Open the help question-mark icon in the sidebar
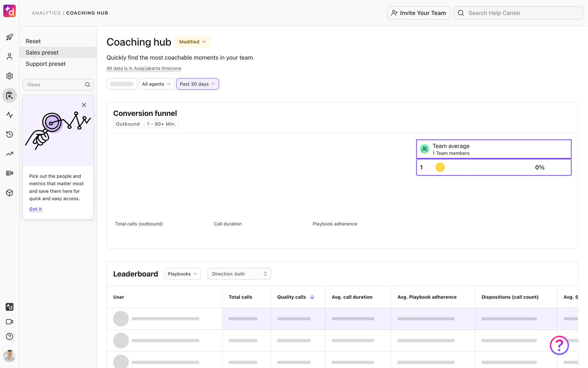The image size is (588, 368). (9, 336)
